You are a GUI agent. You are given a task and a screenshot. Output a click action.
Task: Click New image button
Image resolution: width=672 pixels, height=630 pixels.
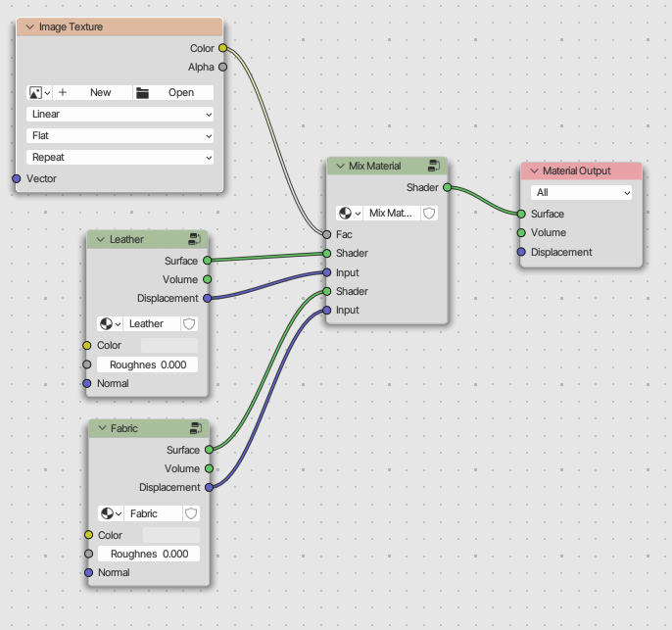92,92
